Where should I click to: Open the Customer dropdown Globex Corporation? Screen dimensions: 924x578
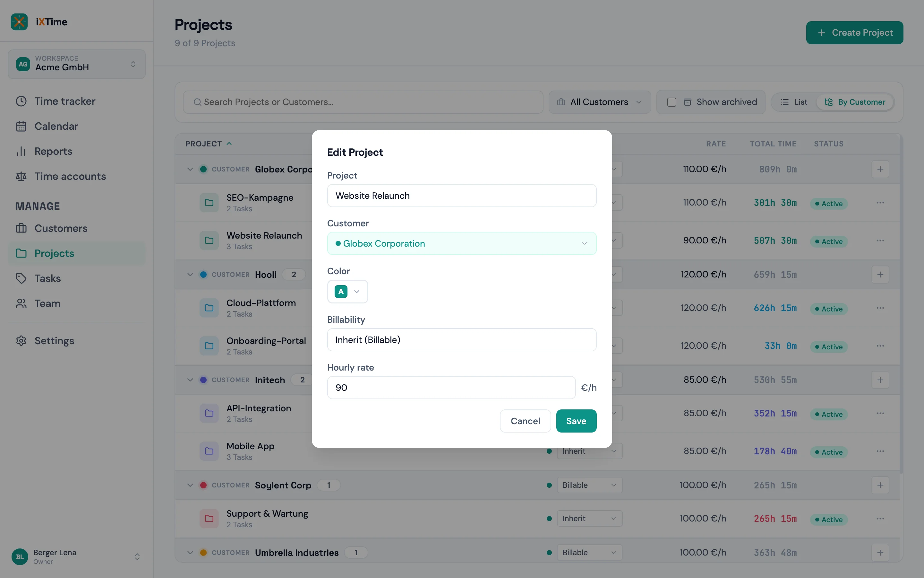point(462,243)
